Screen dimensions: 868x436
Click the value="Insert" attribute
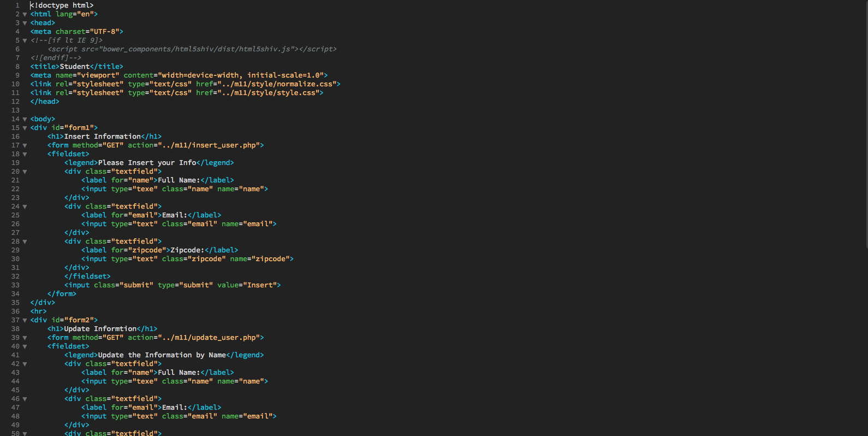coord(247,285)
